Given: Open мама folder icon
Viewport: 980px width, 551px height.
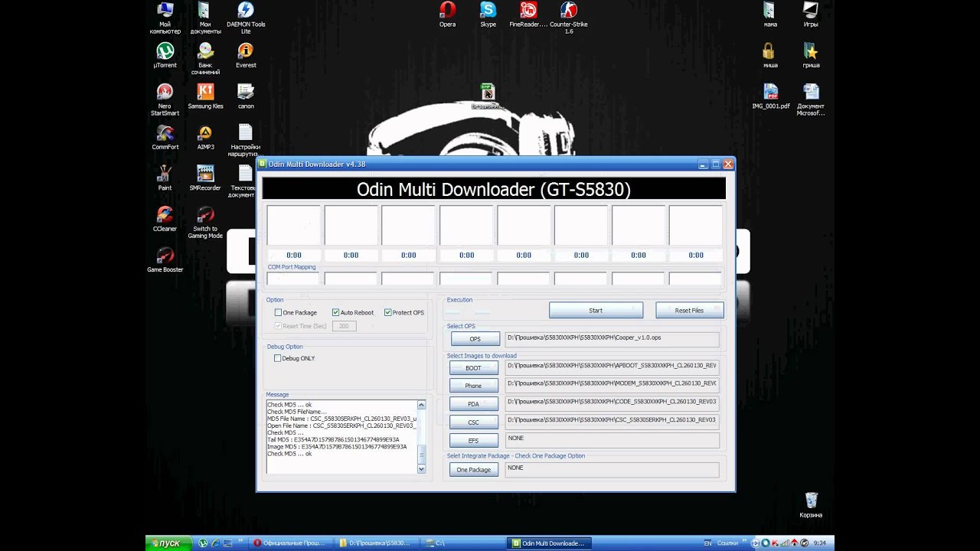Looking at the screenshot, I should (769, 15).
